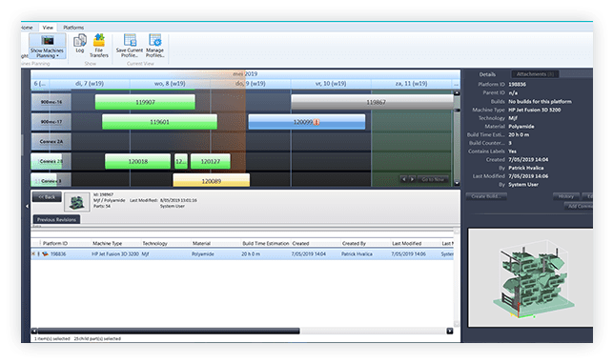Select machine row 900mc-17
The width and height of the screenshot is (613, 364).
(51, 122)
